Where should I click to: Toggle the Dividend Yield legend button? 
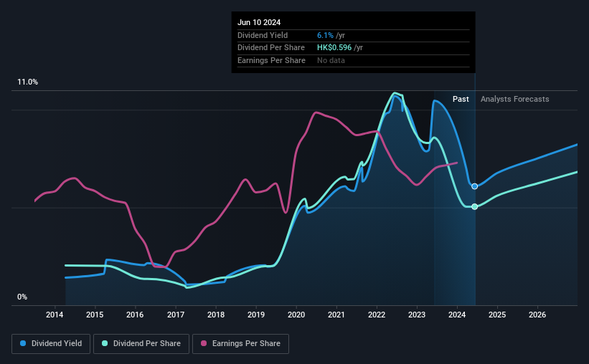tap(51, 344)
